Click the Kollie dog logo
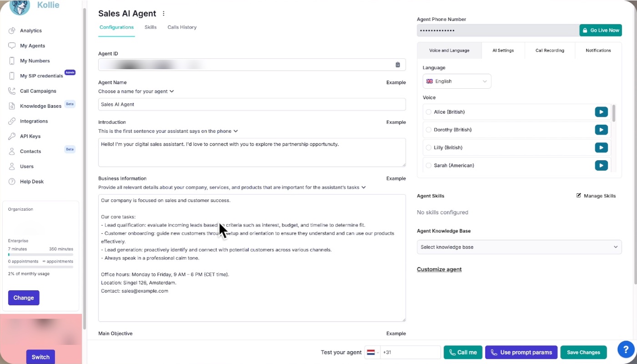 [20, 6]
